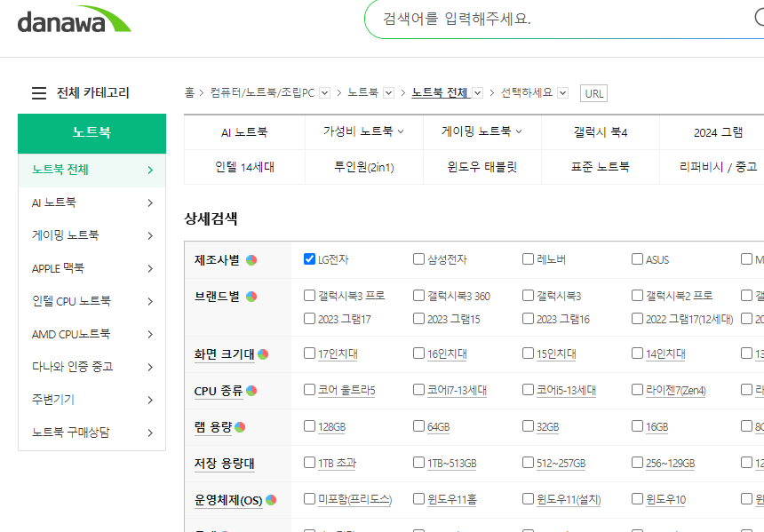Open the 화면 크기대 filter label link

pyautogui.click(x=225, y=354)
